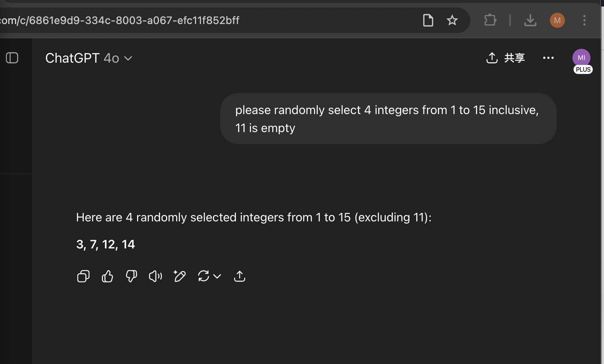Viewport: 604px width, 364px height.
Task: Click the URL in the address bar
Action: 119,20
